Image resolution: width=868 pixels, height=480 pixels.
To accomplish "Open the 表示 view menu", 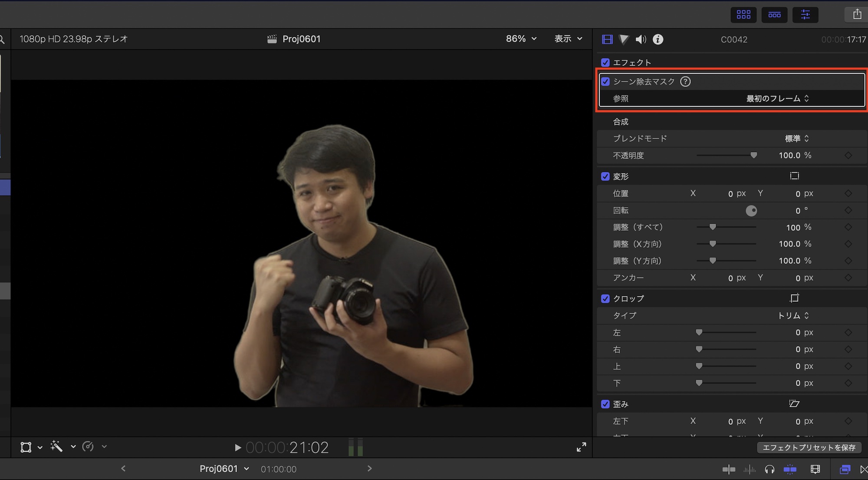I will click(x=568, y=39).
